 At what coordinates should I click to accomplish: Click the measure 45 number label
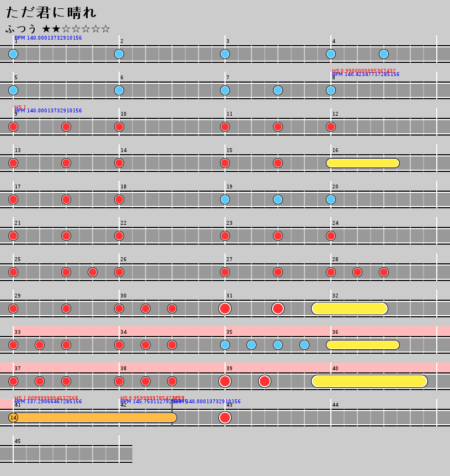coord(18,441)
